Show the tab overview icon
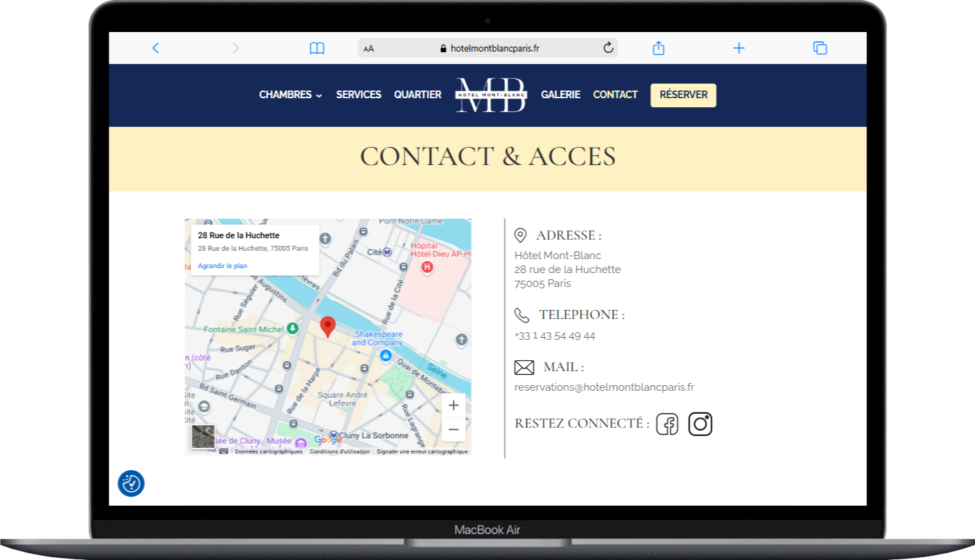Screen dimensions: 975x560 point(820,48)
